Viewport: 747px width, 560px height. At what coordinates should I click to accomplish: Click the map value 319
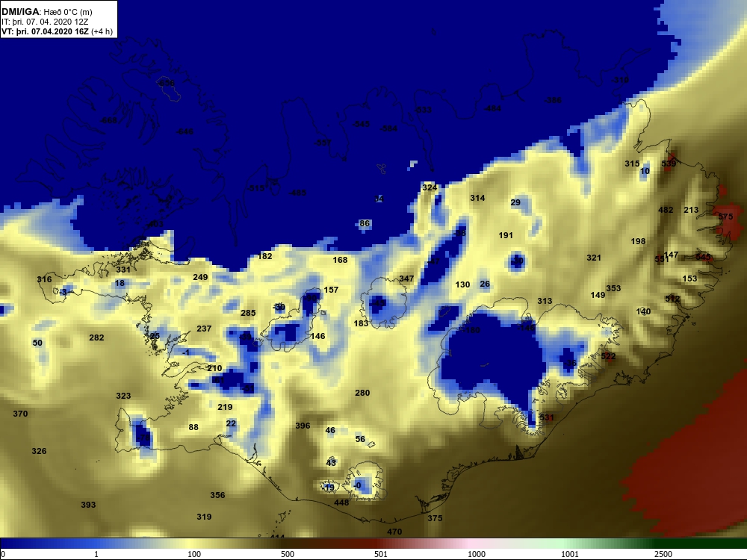[x=205, y=517]
